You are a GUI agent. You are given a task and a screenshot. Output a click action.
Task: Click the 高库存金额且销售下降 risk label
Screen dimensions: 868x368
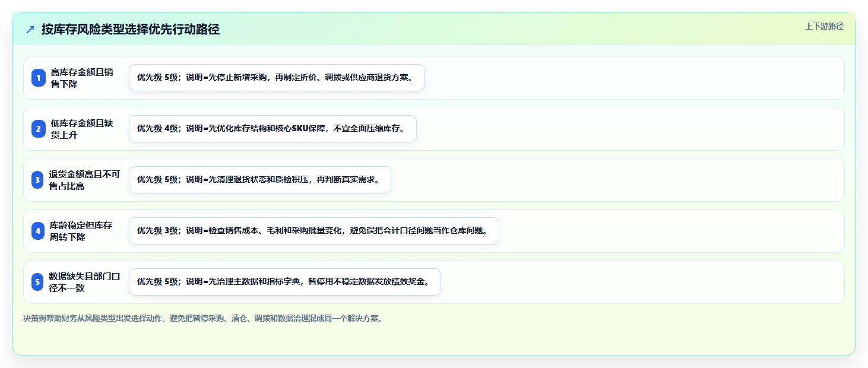[x=82, y=78]
